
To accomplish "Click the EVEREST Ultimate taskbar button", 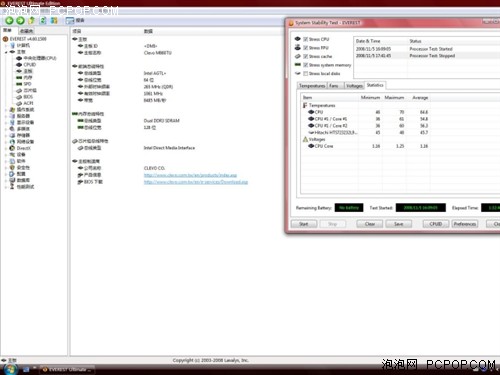I will coord(67,370).
